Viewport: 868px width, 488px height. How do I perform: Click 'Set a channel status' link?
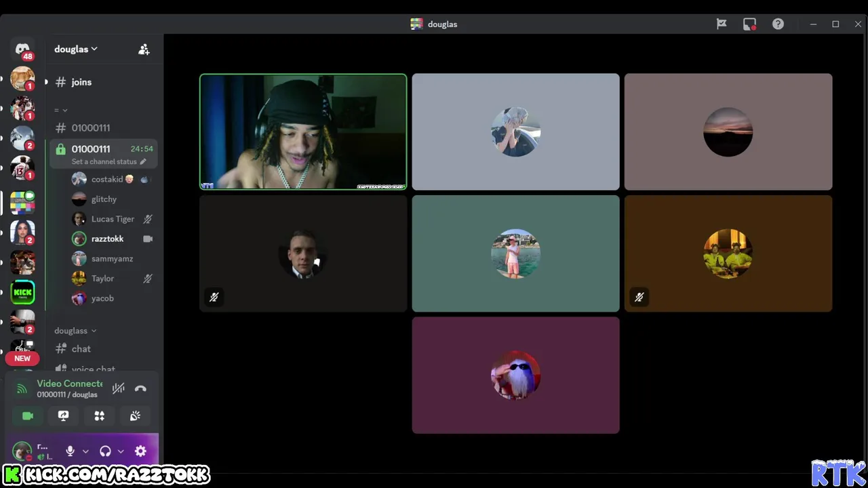(104, 161)
